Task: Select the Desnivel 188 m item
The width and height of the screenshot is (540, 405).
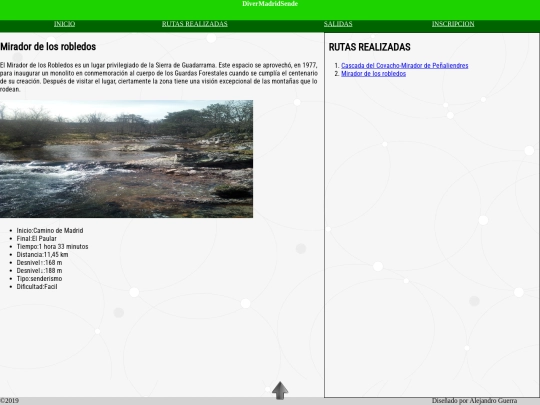Action: pos(39,270)
